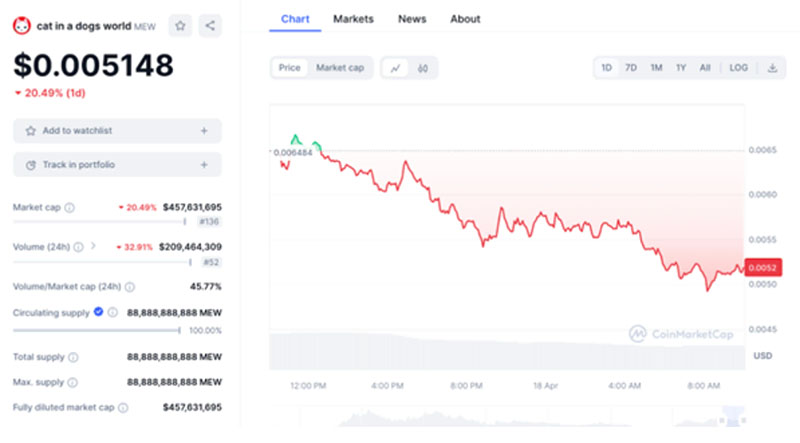The height and width of the screenshot is (443, 800).
Task: Click the $0.005148 price value
Action: click(x=93, y=65)
